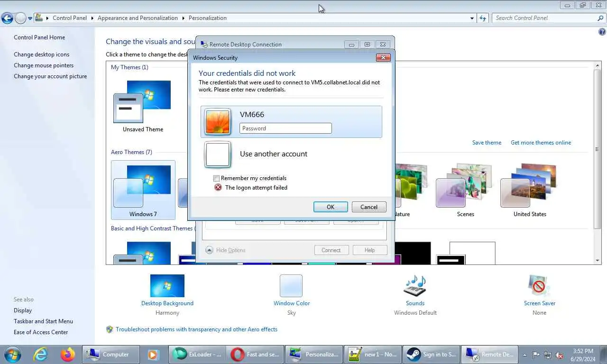This screenshot has width=607, height=364.
Task: Open Taskbar and Start Menu link
Action: pyautogui.click(x=43, y=321)
